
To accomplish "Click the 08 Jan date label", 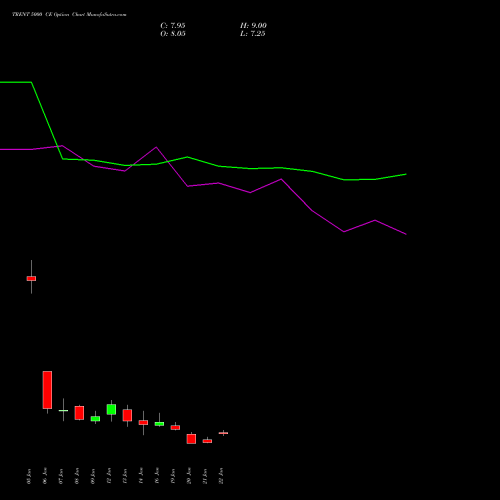I will pyautogui.click(x=77, y=476).
